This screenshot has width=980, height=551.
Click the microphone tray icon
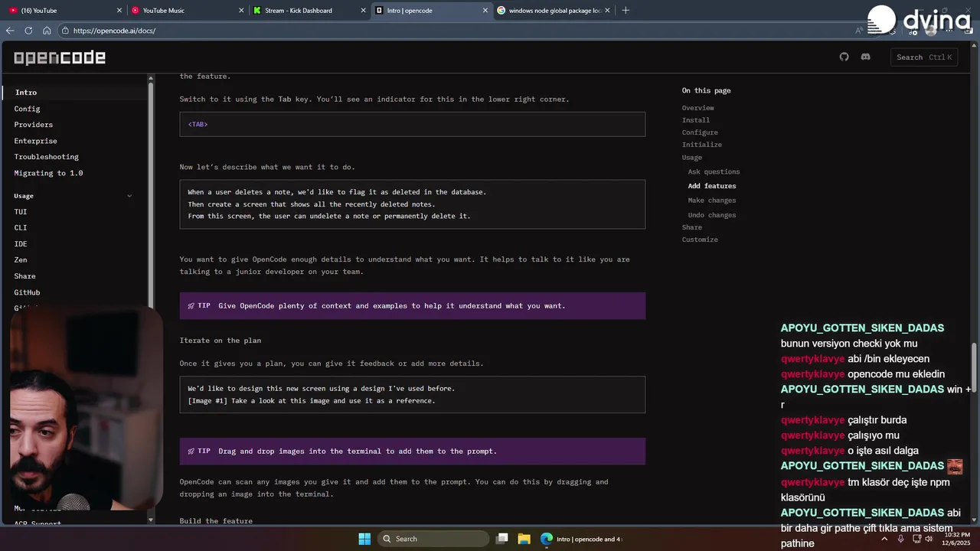click(x=900, y=539)
